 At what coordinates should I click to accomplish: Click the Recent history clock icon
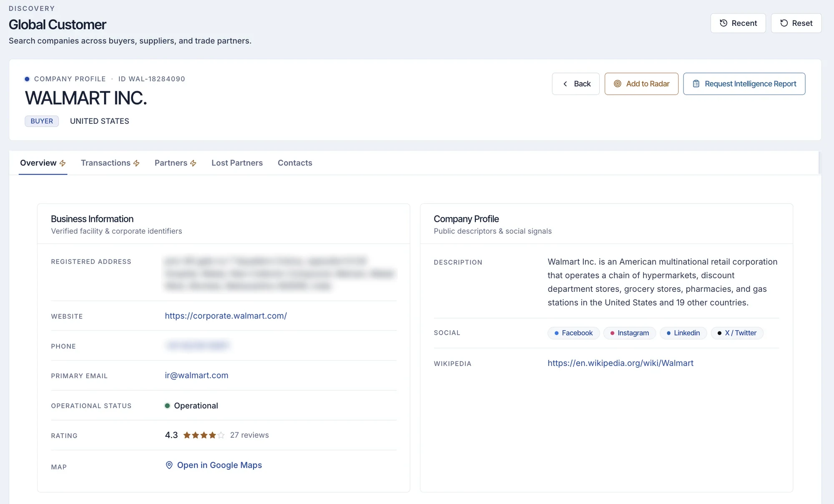click(723, 23)
